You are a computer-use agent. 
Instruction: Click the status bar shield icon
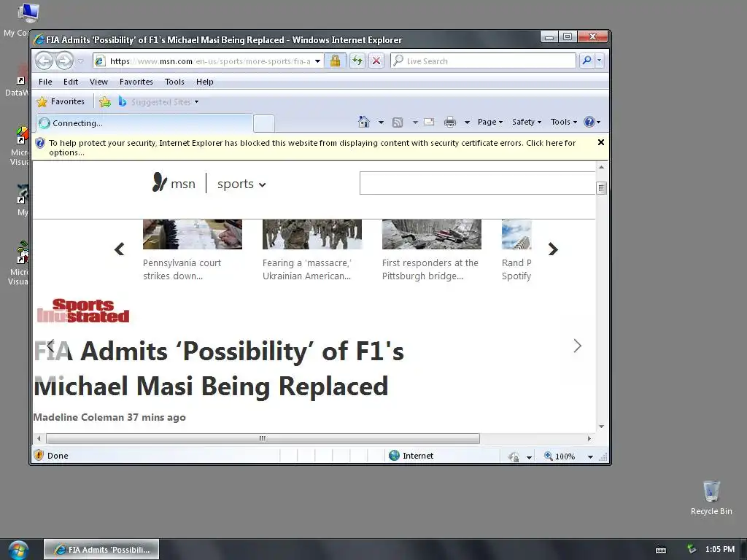pos(39,455)
